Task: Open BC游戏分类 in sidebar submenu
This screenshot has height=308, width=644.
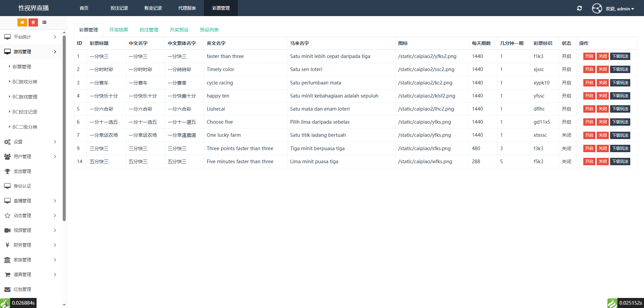Action: coord(25,82)
